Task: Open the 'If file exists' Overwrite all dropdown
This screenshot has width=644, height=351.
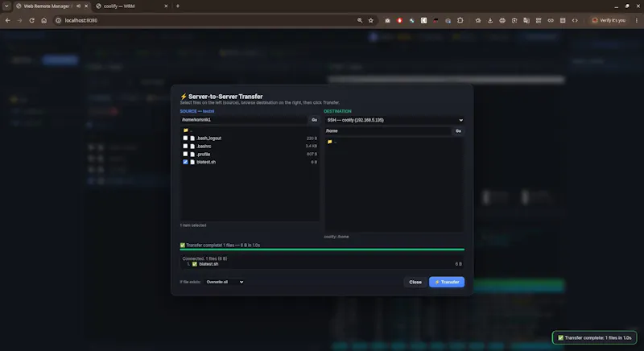Action: [225, 282]
